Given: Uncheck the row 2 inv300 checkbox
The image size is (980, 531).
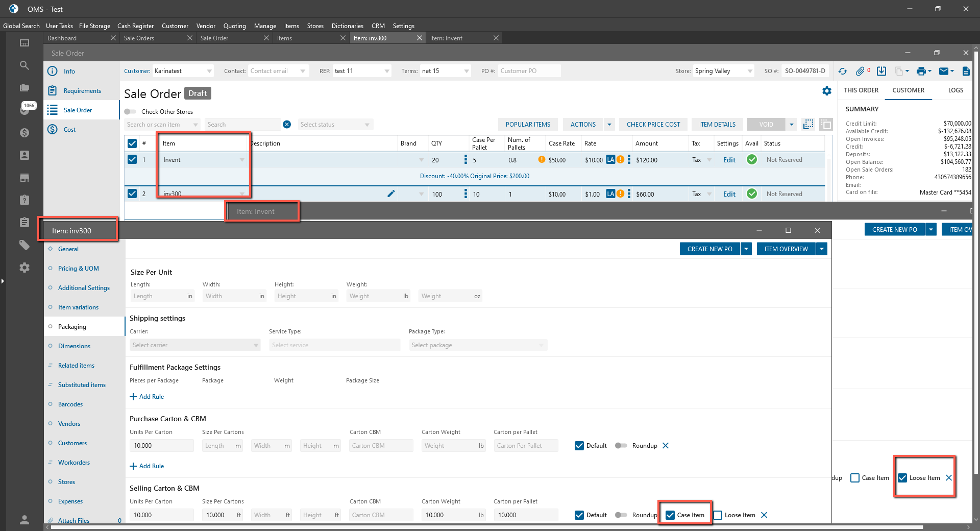Looking at the screenshot, I should 132,194.
